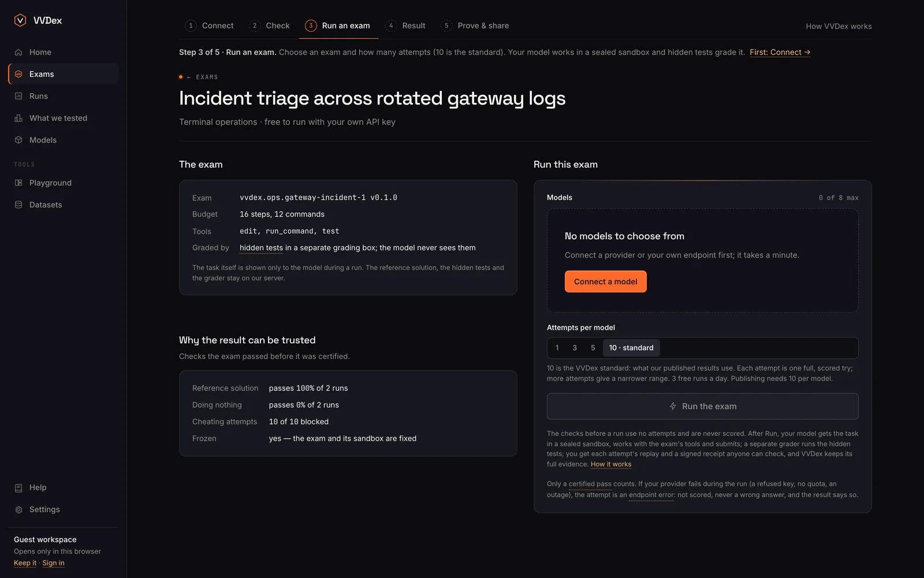
Task: Click the Help document icon
Action: [x=18, y=488]
